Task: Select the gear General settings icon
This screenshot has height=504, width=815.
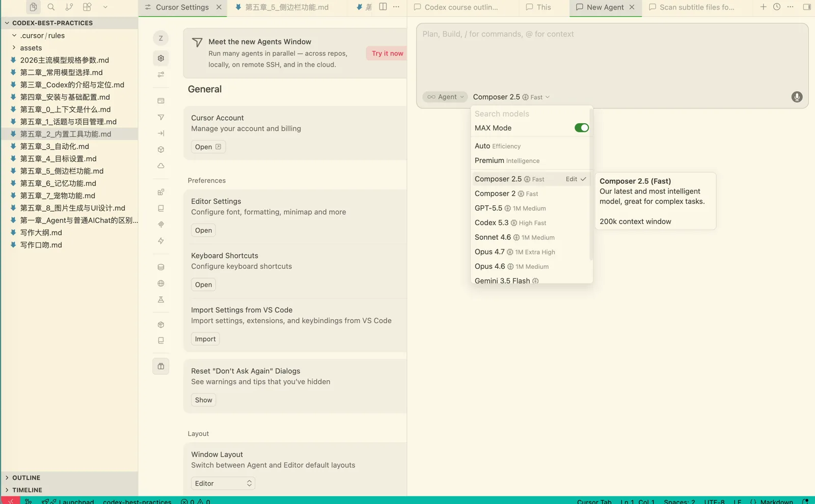Action: pos(161,58)
